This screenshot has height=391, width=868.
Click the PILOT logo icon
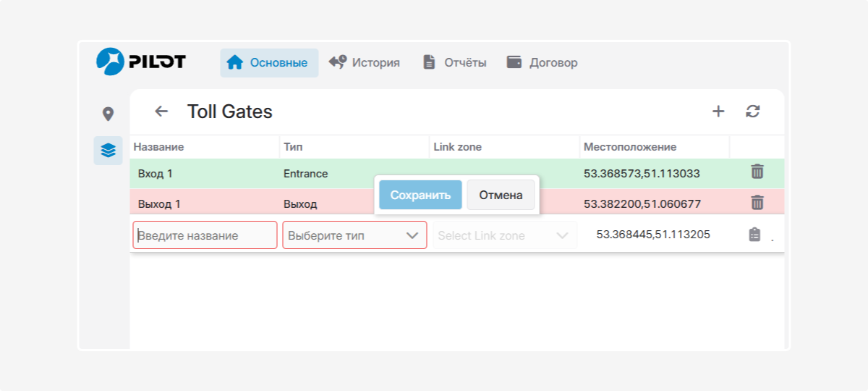coord(110,62)
